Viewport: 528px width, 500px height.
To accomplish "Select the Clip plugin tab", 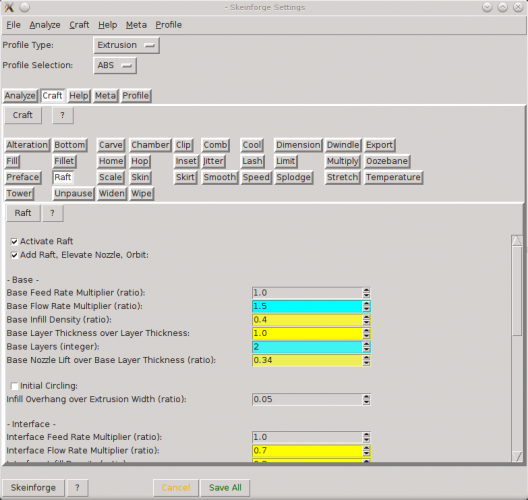I will [x=184, y=145].
